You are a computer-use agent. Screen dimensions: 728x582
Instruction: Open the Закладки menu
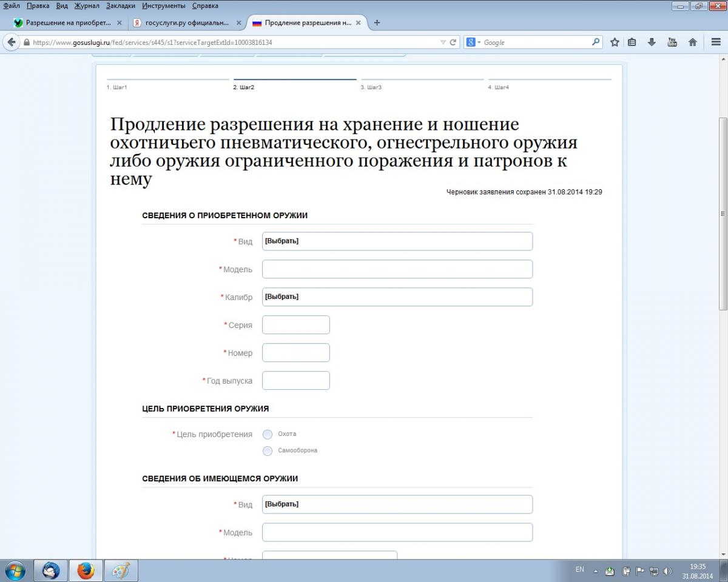coord(120,5)
